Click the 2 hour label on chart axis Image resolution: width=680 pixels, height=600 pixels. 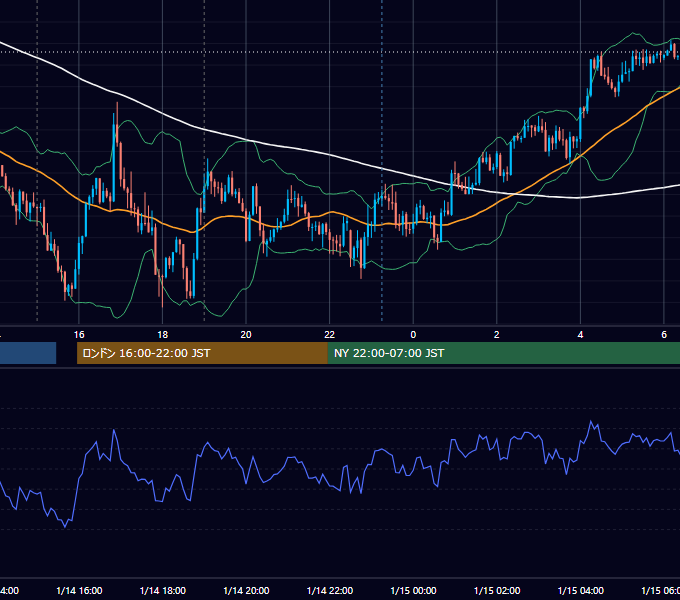[497, 335]
